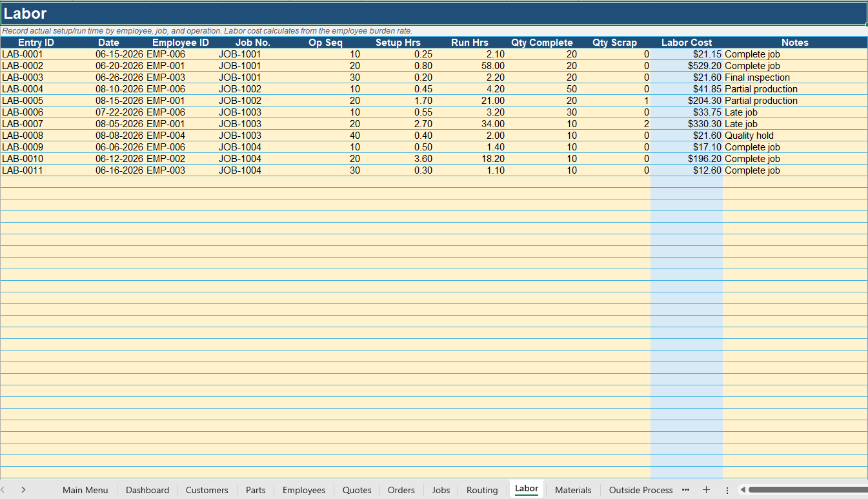Click the horizontal scrollbar thumb

coord(808,490)
